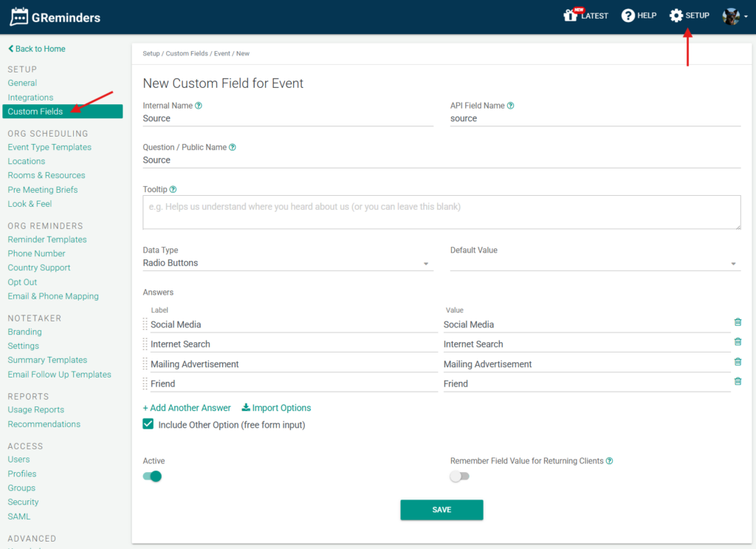Expand the Default Value dropdown
This screenshot has width=756, height=549.
(595, 264)
